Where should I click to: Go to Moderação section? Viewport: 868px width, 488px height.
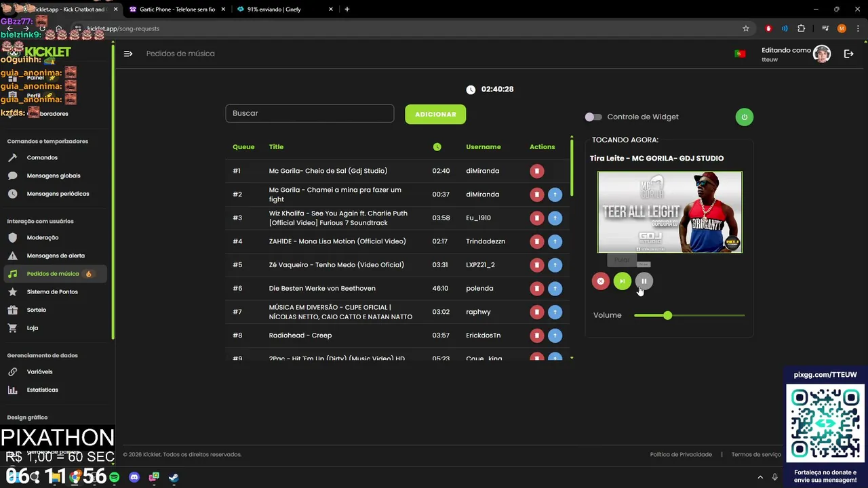43,237
